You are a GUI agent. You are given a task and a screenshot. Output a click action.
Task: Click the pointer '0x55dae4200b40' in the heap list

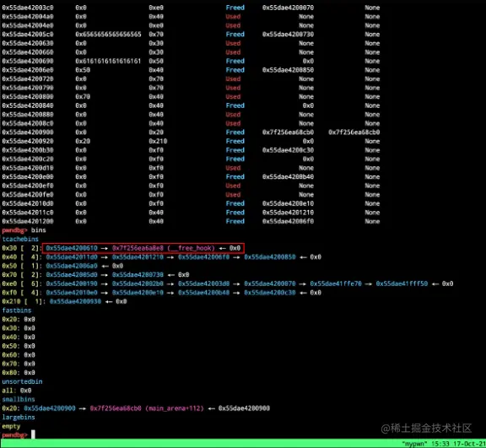(288, 177)
